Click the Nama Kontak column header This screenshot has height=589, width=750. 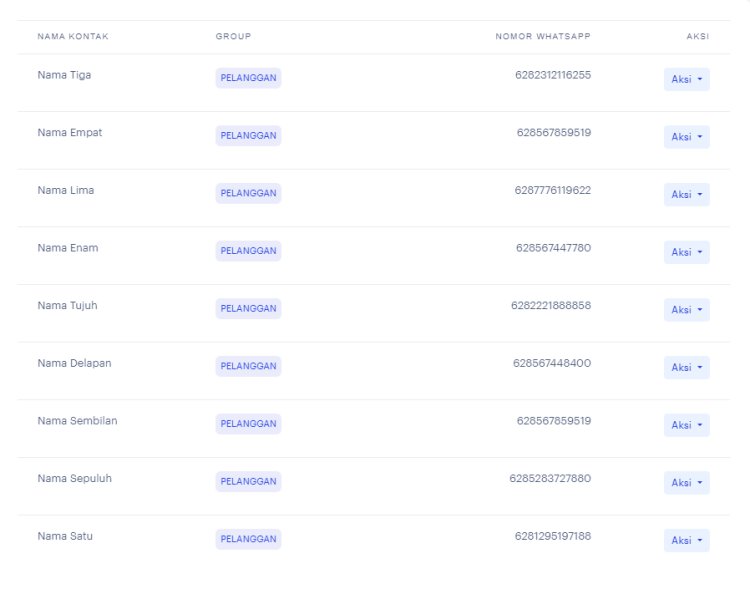pos(73,37)
